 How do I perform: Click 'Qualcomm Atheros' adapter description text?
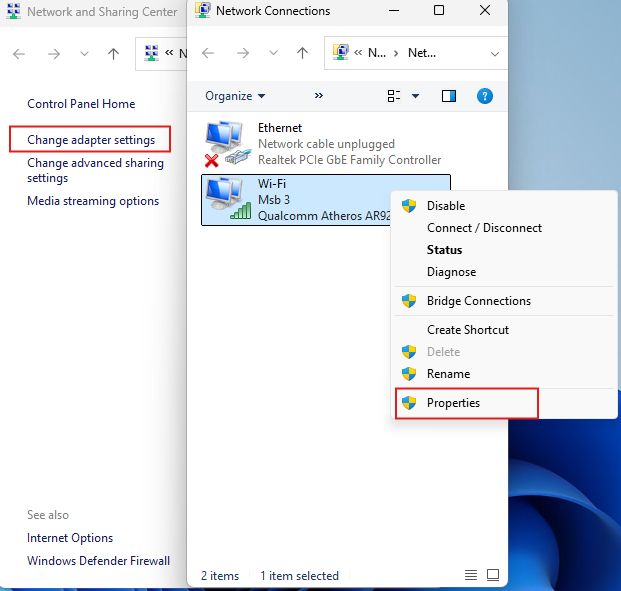click(x=324, y=216)
